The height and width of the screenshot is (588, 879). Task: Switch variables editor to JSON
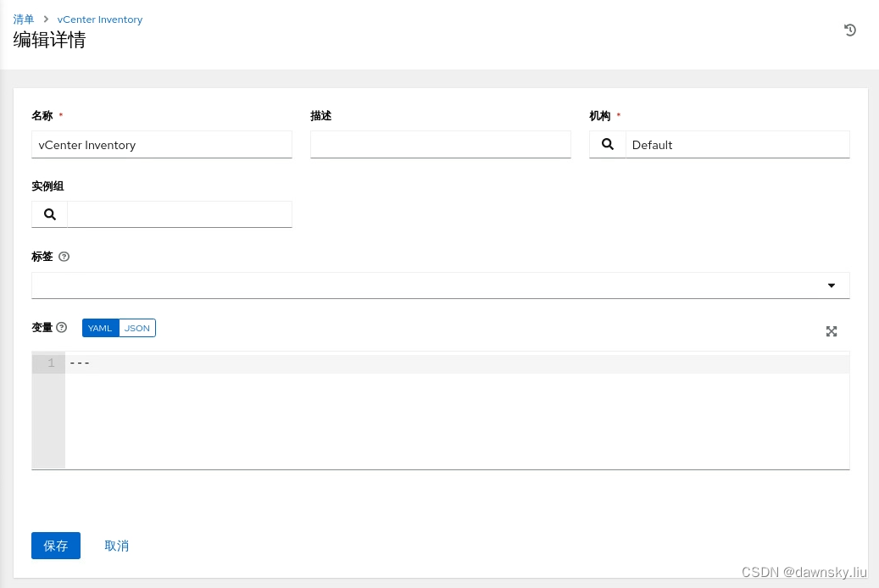click(136, 328)
